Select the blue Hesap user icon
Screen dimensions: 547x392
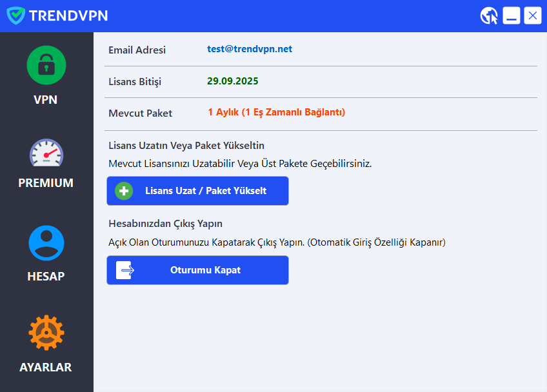46,243
